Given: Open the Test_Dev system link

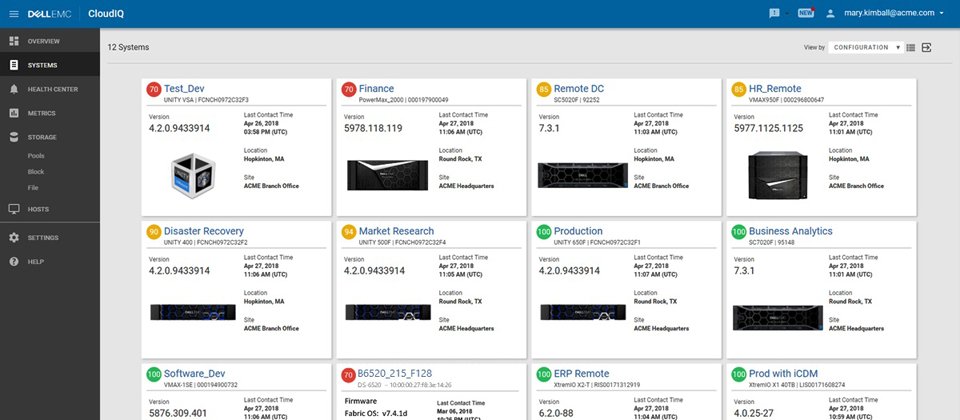Looking at the screenshot, I should (x=184, y=89).
